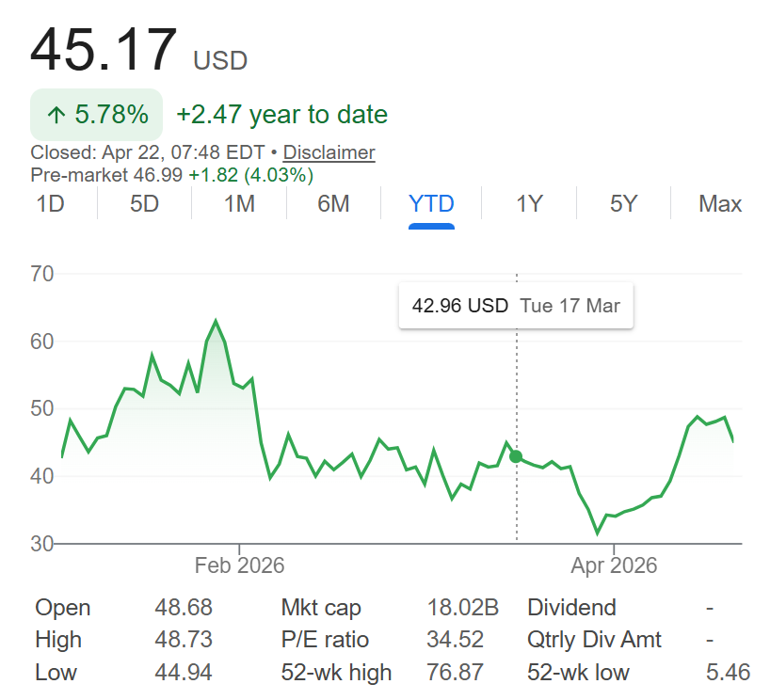Select the 1D time range tab
The image size is (770, 700).
pyautogui.click(x=50, y=204)
